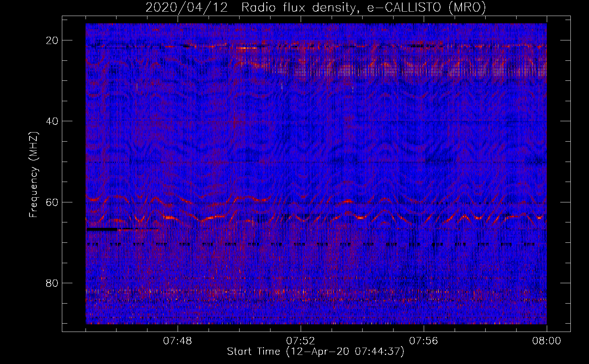Click the 20 MHz frequency tick label
The width and height of the screenshot is (589, 364).
click(52, 40)
